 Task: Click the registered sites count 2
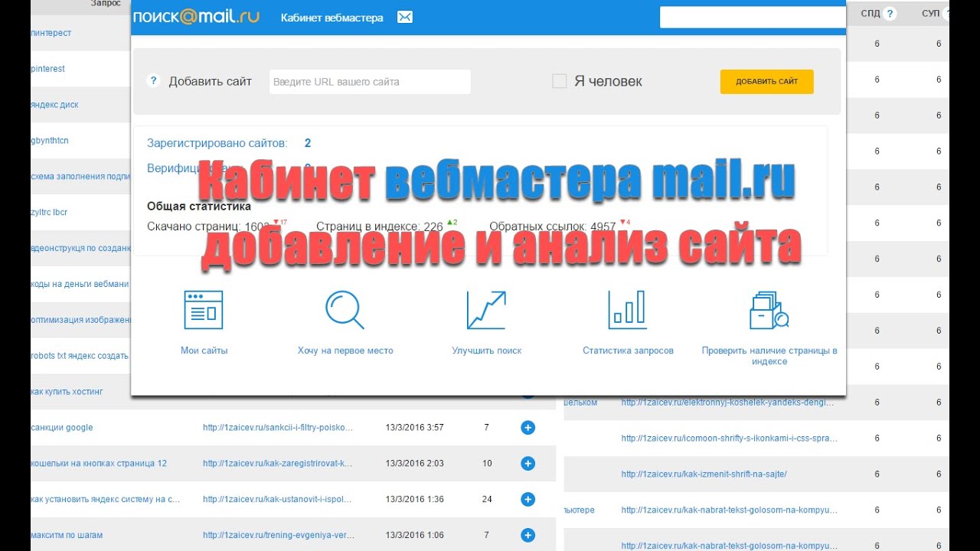[x=308, y=143]
